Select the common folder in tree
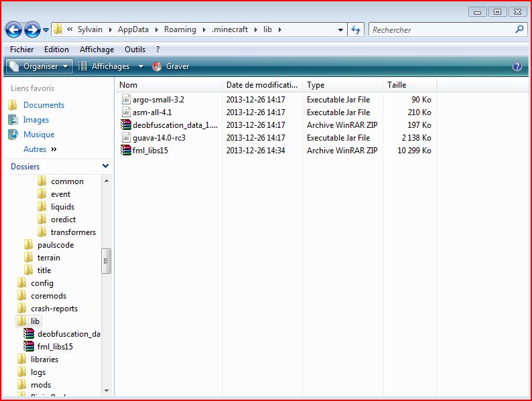This screenshot has width=532, height=401. [67, 181]
